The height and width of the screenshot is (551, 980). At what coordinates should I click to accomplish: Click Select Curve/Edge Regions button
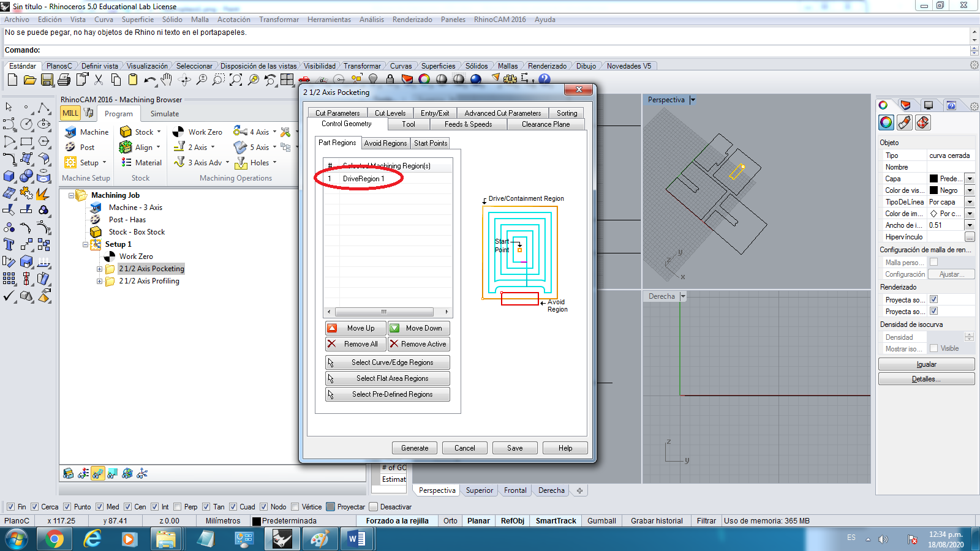click(388, 362)
